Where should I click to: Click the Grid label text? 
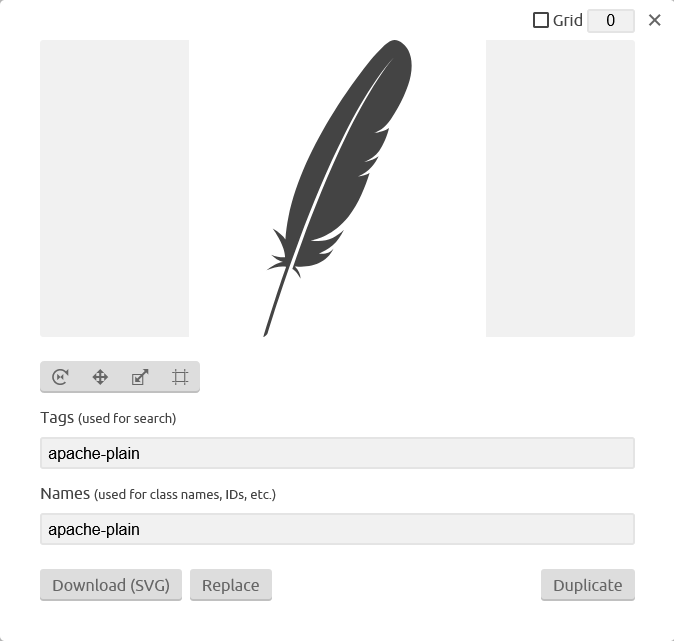coord(567,20)
